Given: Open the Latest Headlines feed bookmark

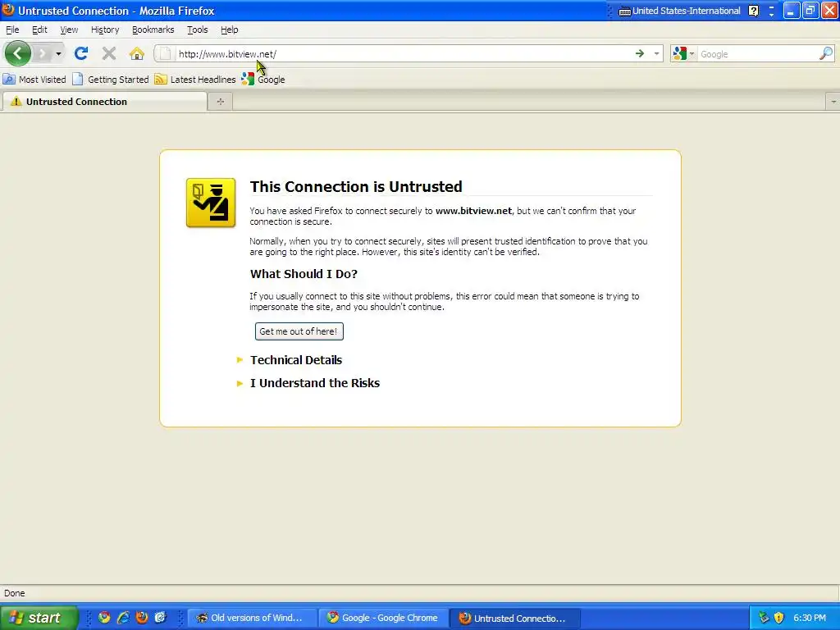Looking at the screenshot, I should 195,80.
